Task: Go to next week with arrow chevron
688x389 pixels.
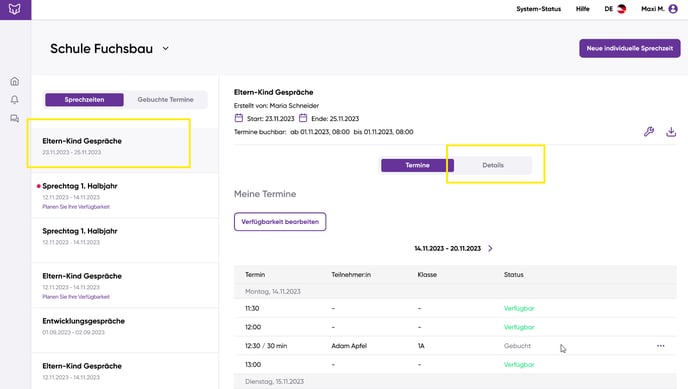Action: tap(490, 248)
